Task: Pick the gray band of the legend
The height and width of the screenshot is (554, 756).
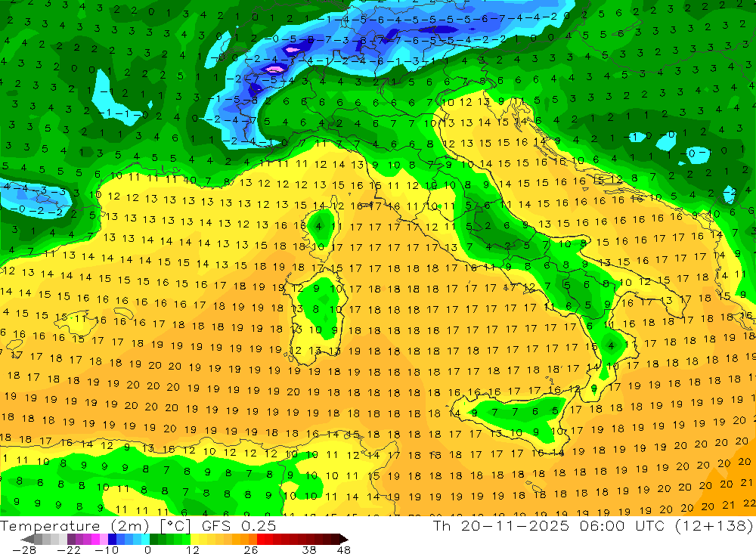Action: click(x=51, y=539)
